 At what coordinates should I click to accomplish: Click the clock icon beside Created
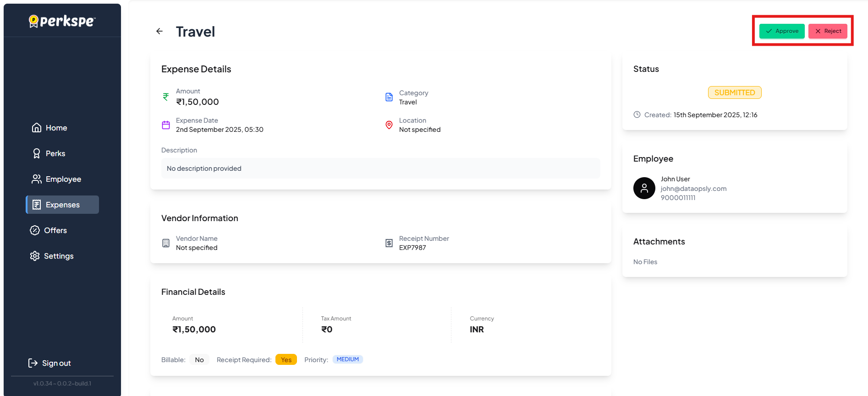pos(637,115)
